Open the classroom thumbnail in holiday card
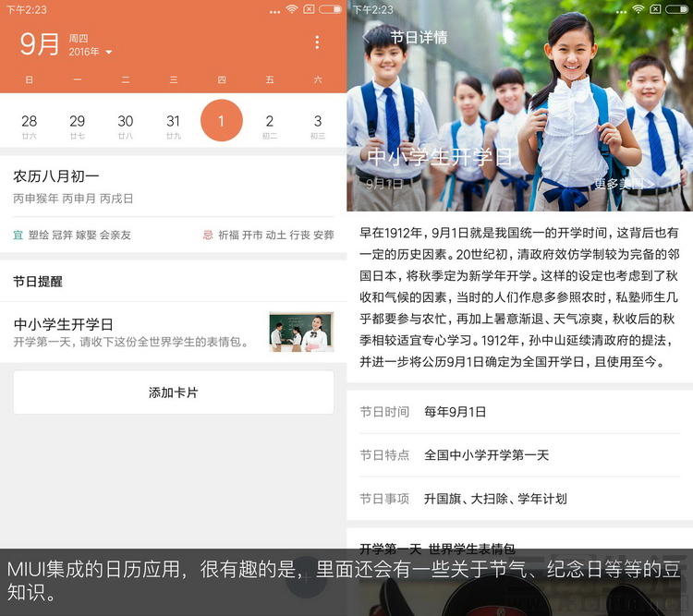 click(301, 332)
